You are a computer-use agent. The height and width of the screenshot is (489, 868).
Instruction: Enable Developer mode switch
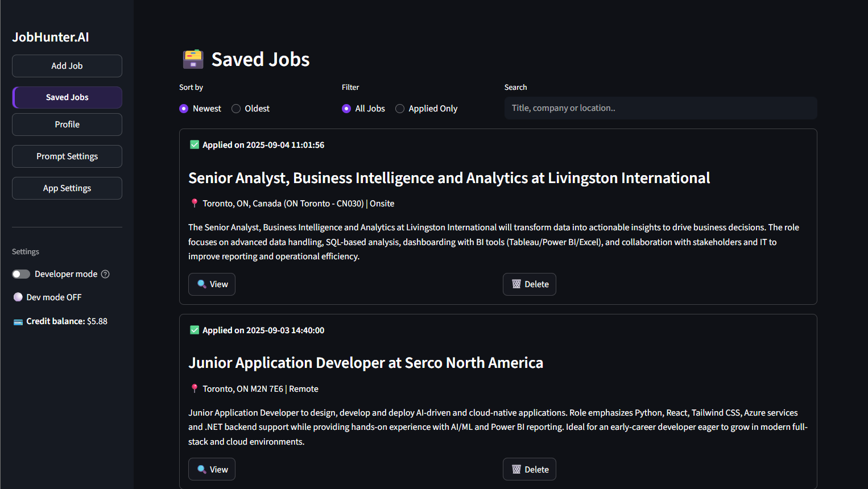pos(21,273)
